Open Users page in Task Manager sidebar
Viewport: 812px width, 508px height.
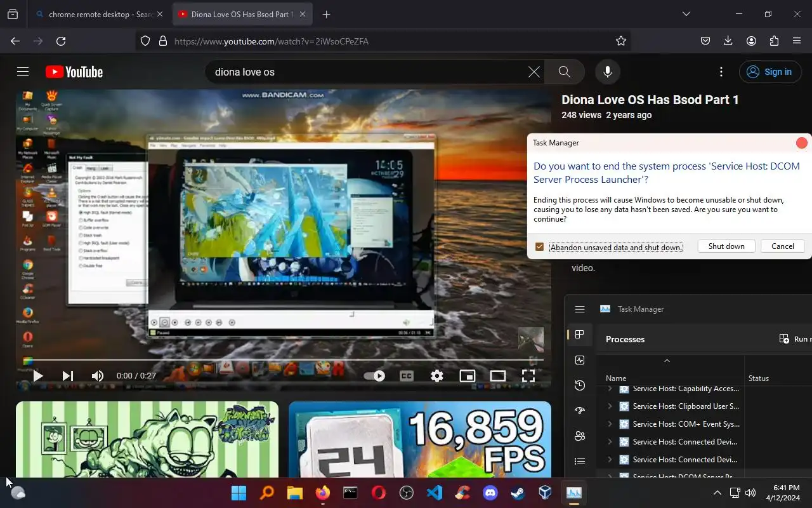click(x=579, y=436)
